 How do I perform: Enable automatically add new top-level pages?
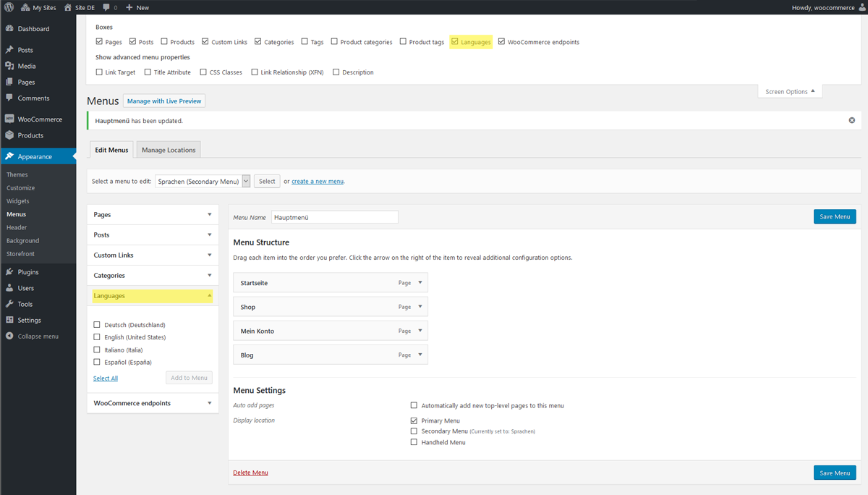click(414, 405)
